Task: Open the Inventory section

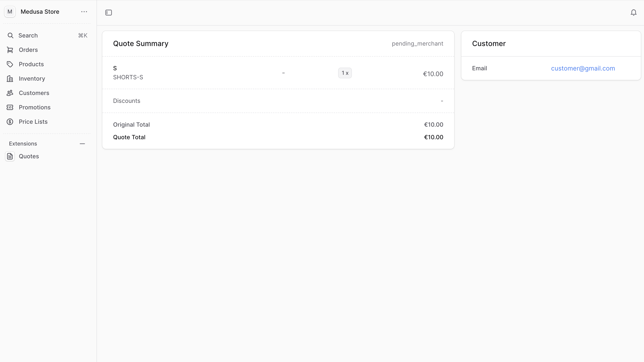Action: click(x=32, y=79)
